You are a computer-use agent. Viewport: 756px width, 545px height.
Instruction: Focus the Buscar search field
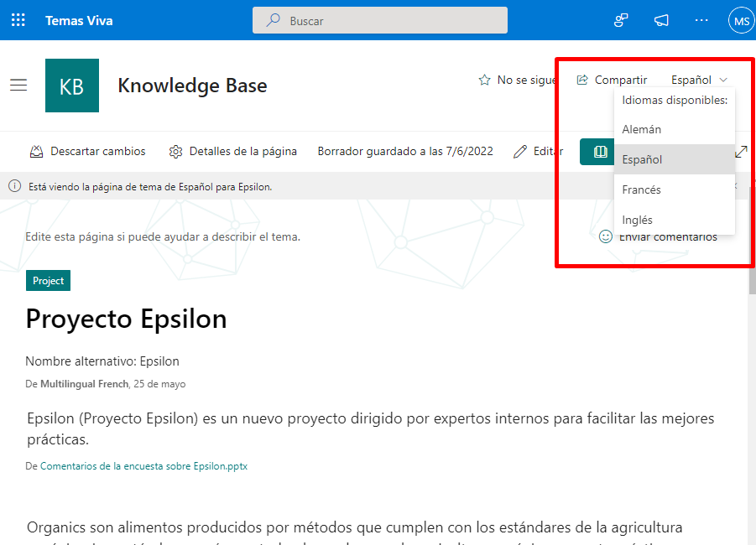click(380, 20)
